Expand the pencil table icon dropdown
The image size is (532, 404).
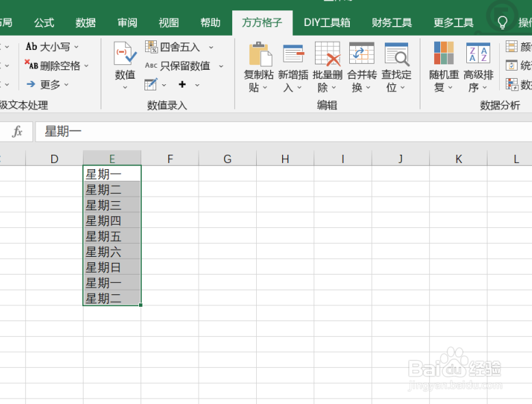point(164,85)
